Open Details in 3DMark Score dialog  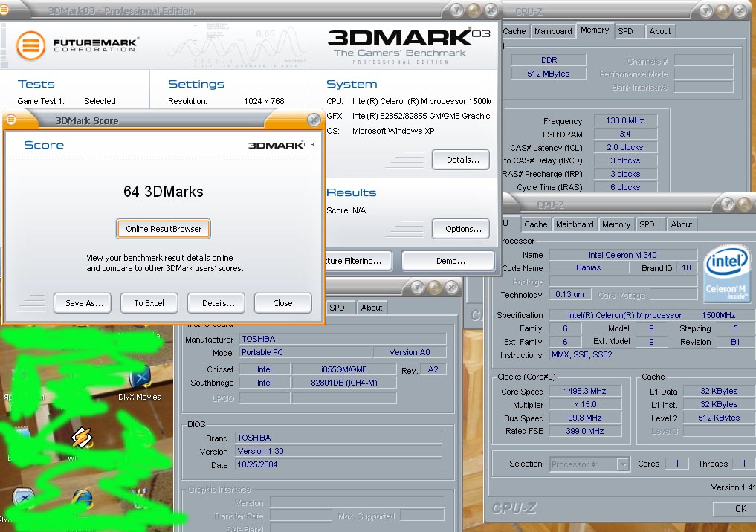click(x=216, y=303)
